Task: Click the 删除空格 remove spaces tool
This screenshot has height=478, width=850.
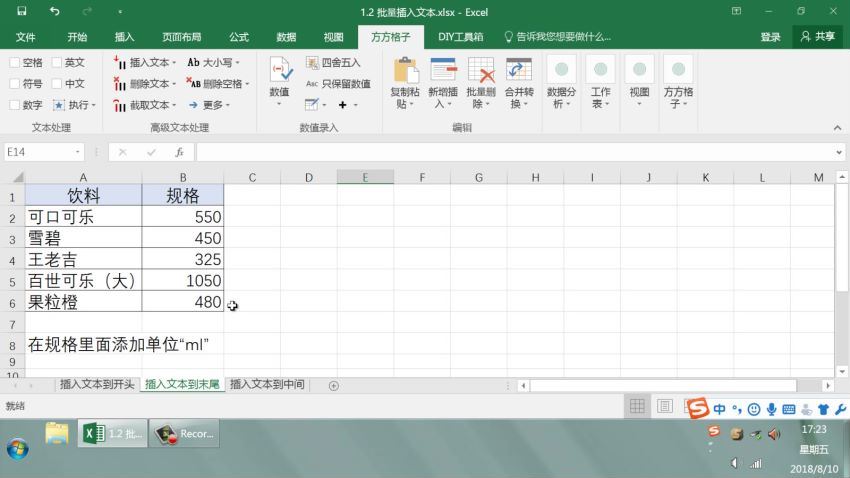Action: [x=217, y=84]
